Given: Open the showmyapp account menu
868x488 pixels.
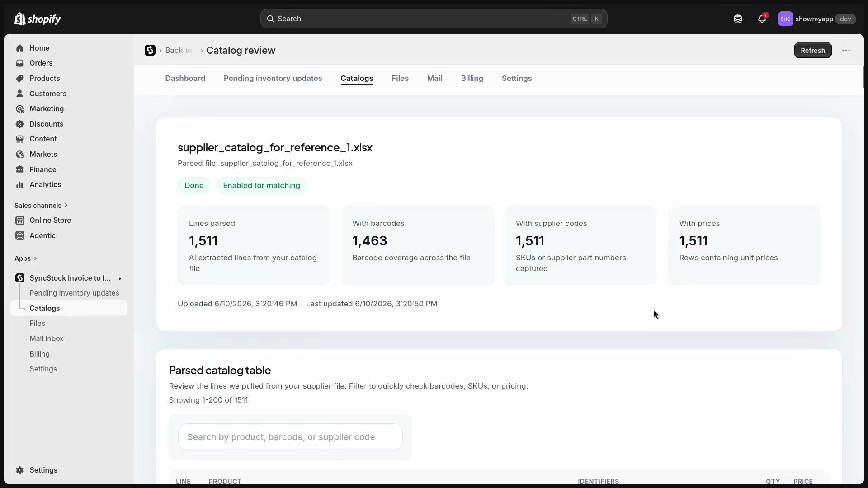Looking at the screenshot, I should point(816,19).
